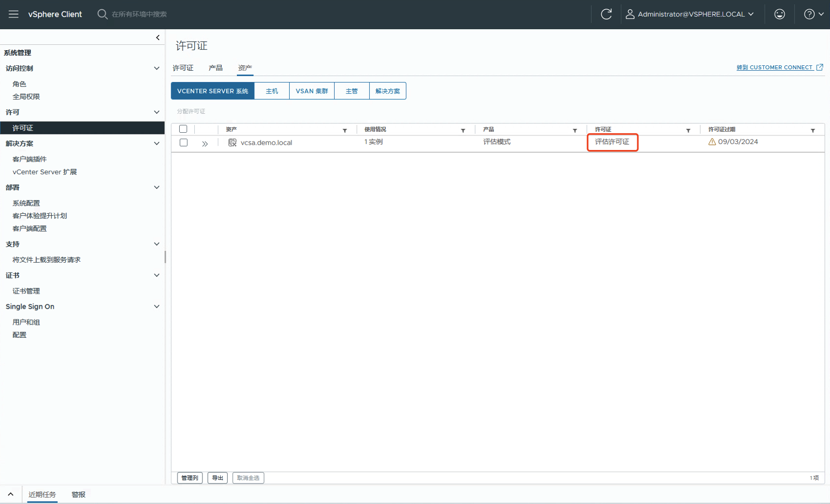Image resolution: width=830 pixels, height=504 pixels.
Task: Click the 导出 button
Action: click(217, 478)
